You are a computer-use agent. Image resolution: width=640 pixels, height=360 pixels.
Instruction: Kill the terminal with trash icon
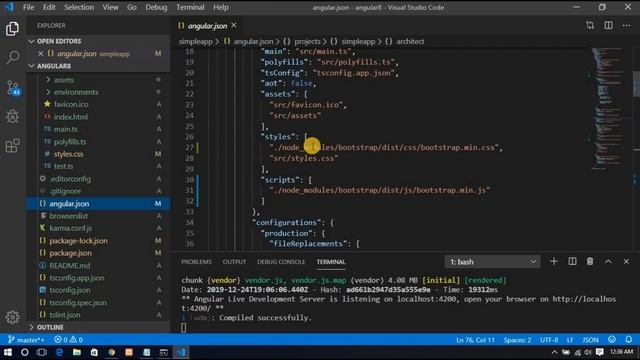click(590, 261)
